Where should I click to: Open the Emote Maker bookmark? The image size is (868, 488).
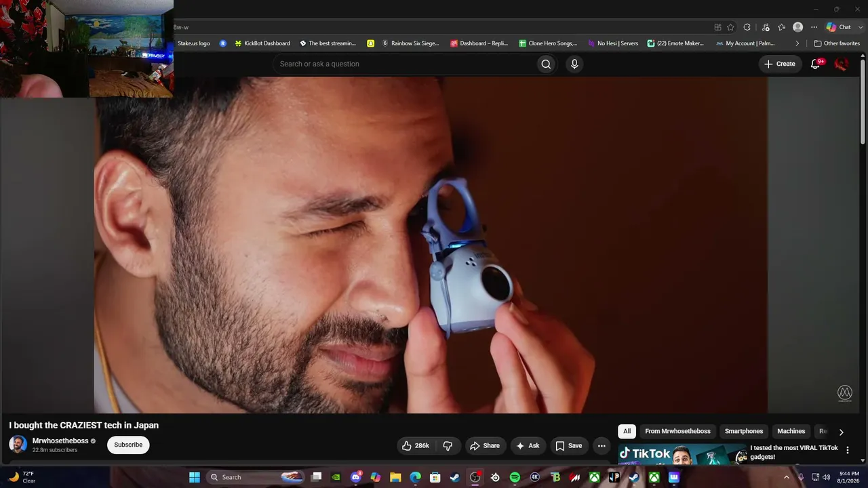[675, 43]
